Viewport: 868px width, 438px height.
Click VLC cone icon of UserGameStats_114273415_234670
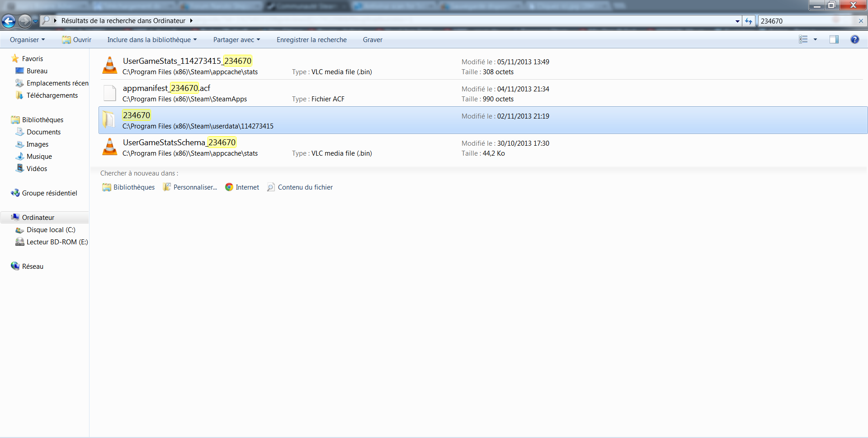click(x=109, y=66)
